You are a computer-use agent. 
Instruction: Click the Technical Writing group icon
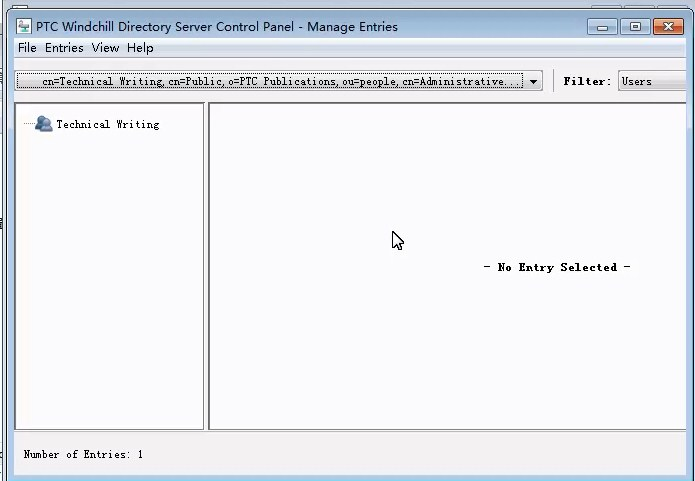click(x=43, y=124)
